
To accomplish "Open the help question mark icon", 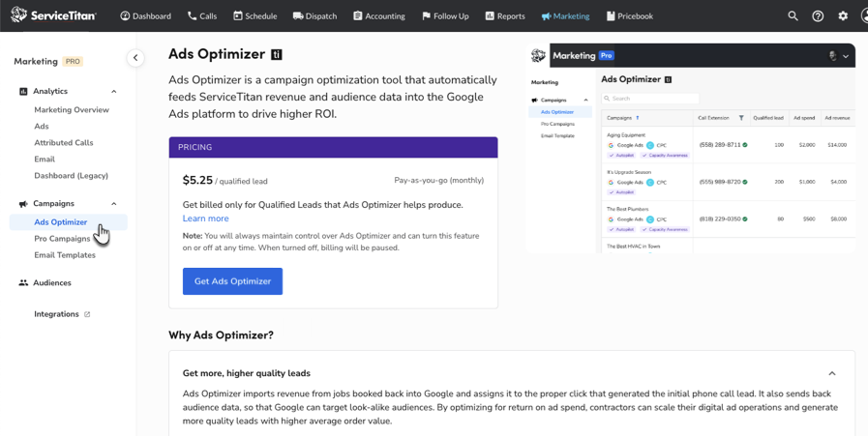I will point(818,16).
